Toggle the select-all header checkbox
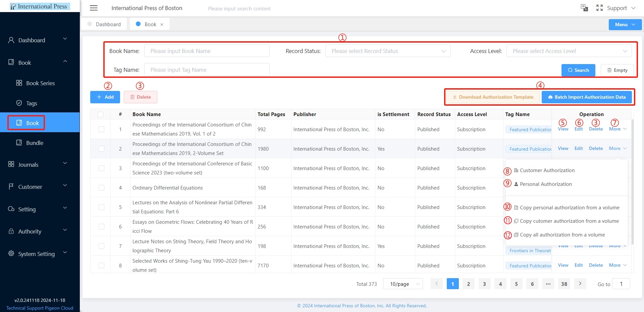644x312 pixels. [x=100, y=114]
